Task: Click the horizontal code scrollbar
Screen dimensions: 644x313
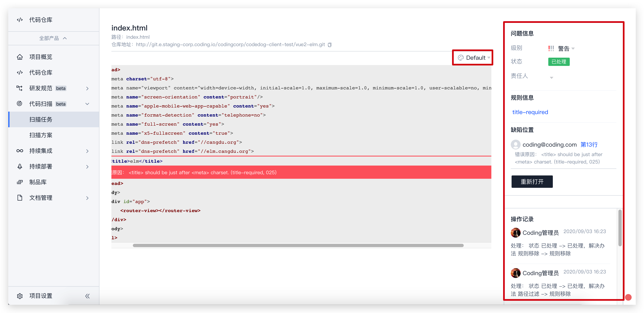Action: (298, 245)
